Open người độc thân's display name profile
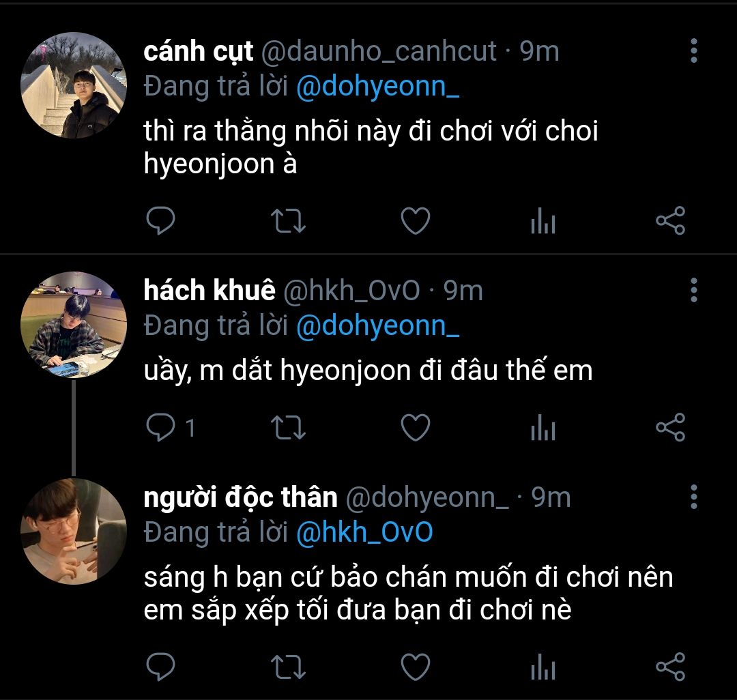This screenshot has height=700, width=737. [241, 498]
